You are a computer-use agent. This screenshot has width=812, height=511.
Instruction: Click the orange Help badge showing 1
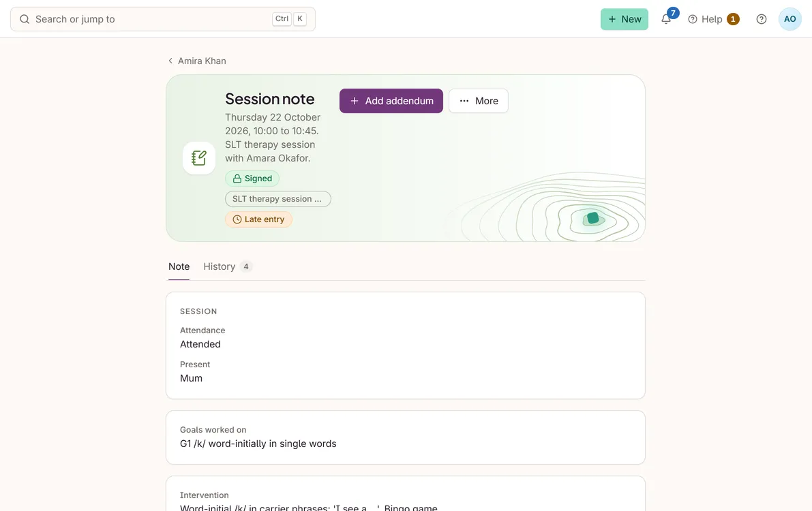(x=733, y=19)
